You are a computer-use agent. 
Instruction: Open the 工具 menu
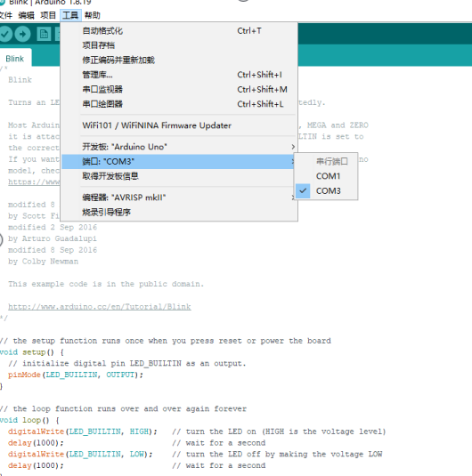[x=70, y=15]
